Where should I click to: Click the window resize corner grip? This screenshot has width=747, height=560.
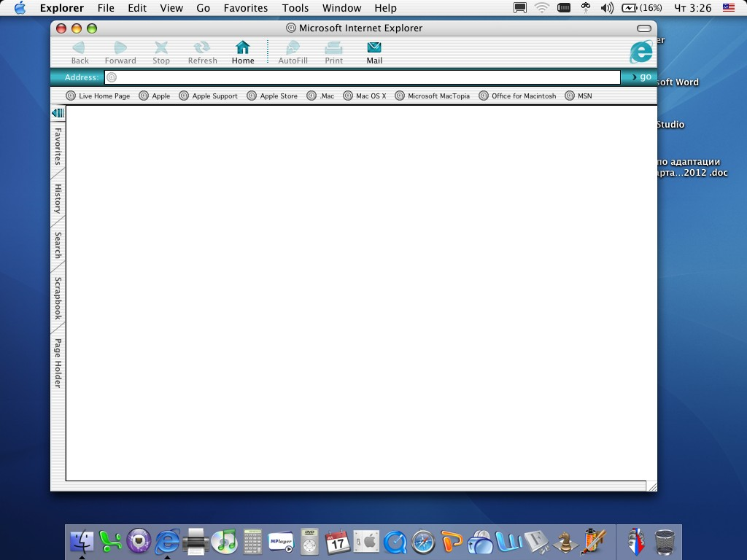[x=652, y=486]
